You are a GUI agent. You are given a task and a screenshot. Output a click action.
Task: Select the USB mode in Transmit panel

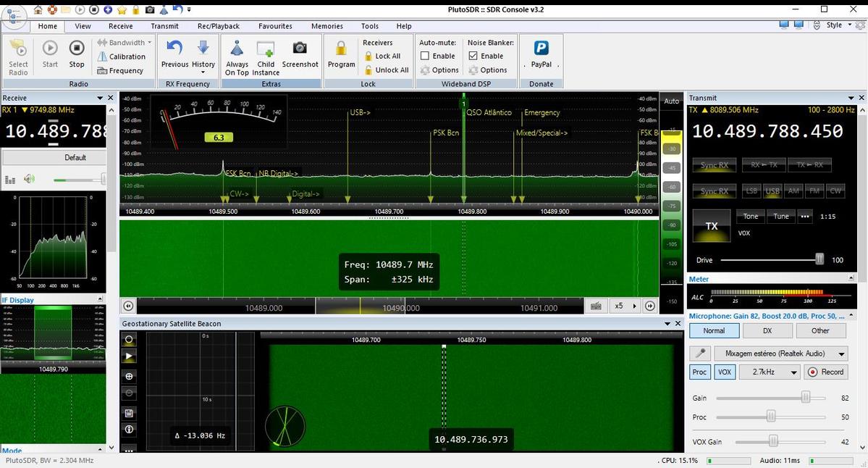tap(772, 191)
